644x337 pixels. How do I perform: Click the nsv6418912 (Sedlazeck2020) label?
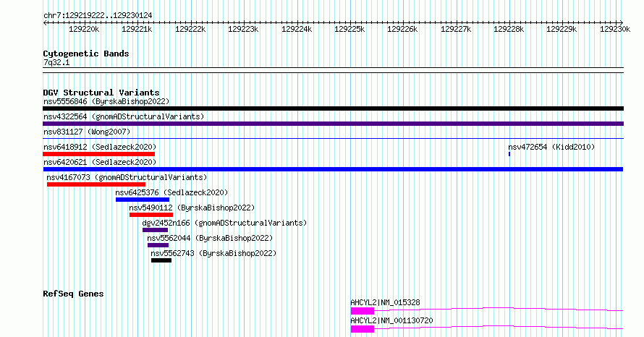(x=100, y=147)
